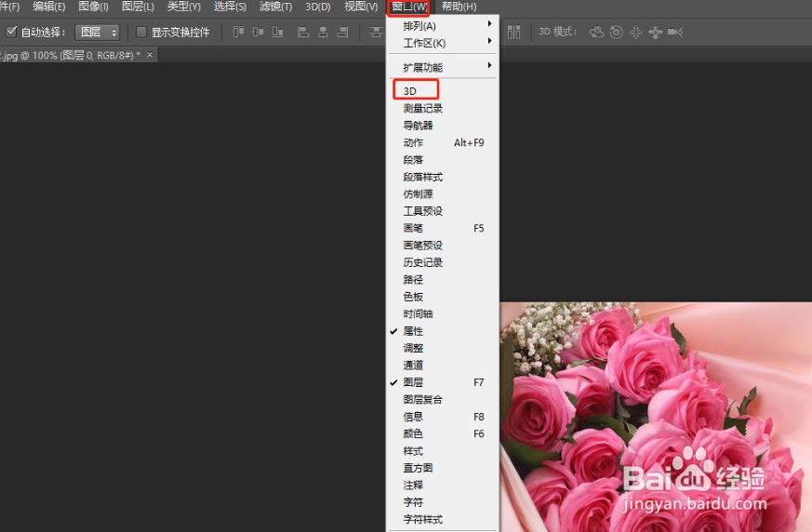The width and height of the screenshot is (812, 532).
Task: Select the 3D roll object mode icon
Action: pyautogui.click(x=617, y=33)
